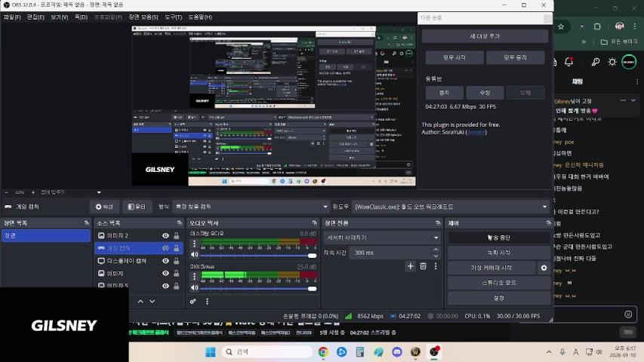Move the selected source down
Image resolution: width=644 pixels, height=362 pixels.
[152, 301]
